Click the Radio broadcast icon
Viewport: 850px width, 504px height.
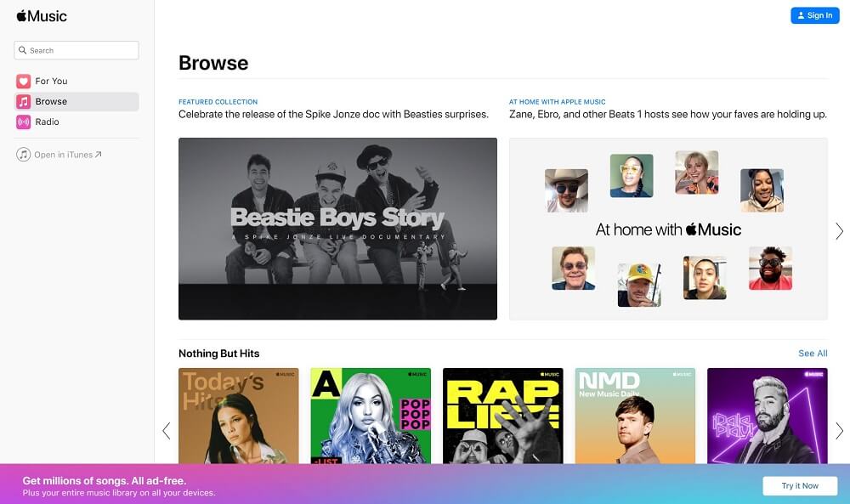(x=24, y=122)
